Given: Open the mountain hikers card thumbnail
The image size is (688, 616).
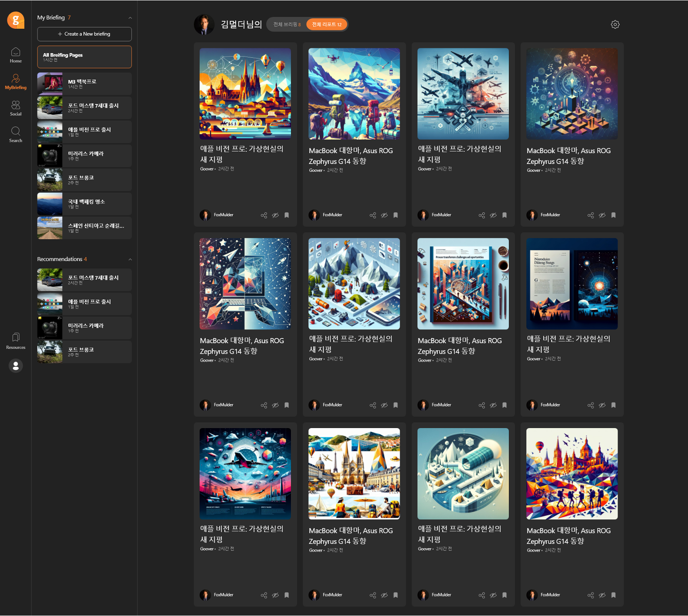Looking at the screenshot, I should (354, 94).
